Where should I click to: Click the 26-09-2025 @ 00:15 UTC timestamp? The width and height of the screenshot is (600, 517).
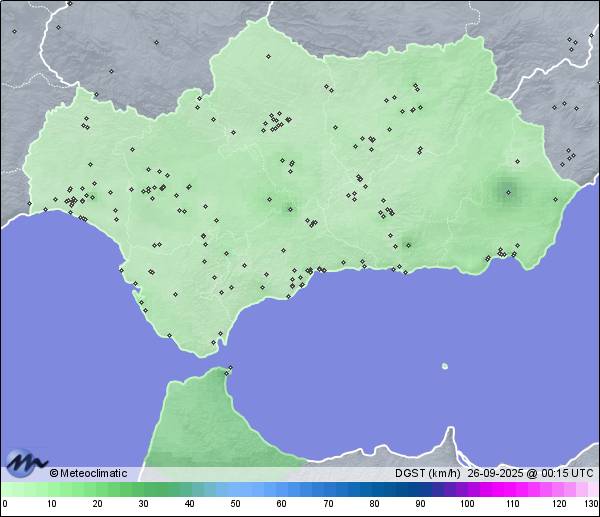pyautogui.click(x=530, y=473)
